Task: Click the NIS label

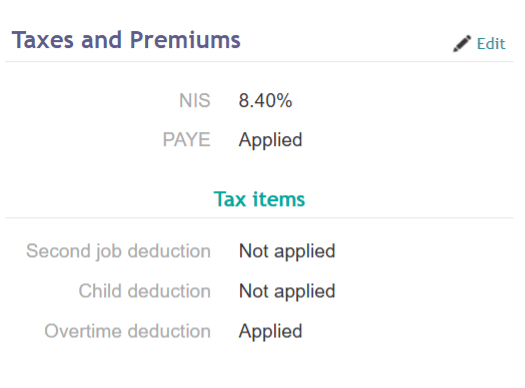Action: coord(195,100)
